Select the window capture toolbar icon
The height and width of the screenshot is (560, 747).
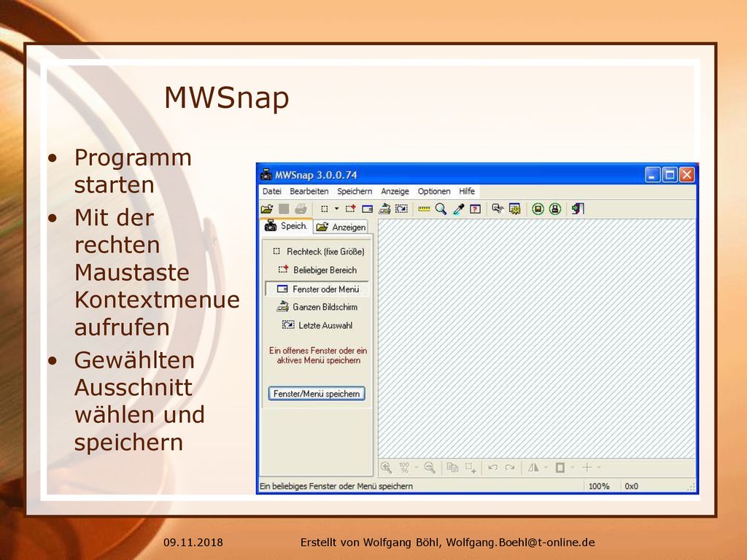point(368,209)
